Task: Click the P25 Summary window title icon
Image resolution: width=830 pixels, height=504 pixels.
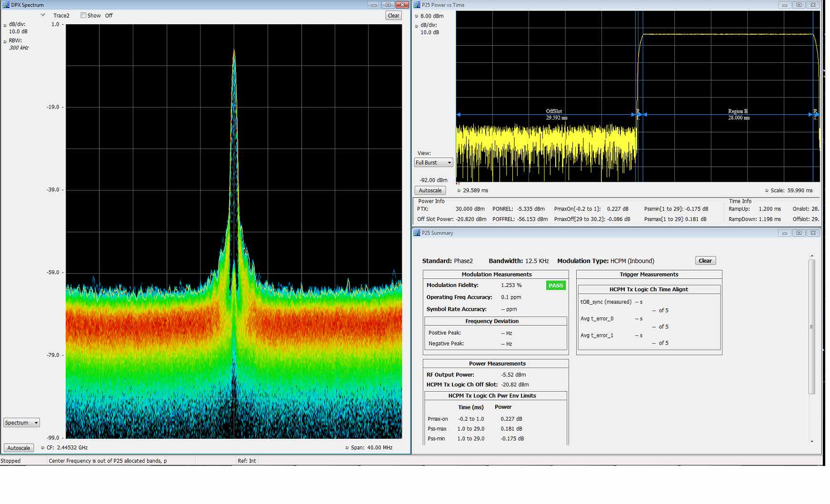Action: pos(417,233)
